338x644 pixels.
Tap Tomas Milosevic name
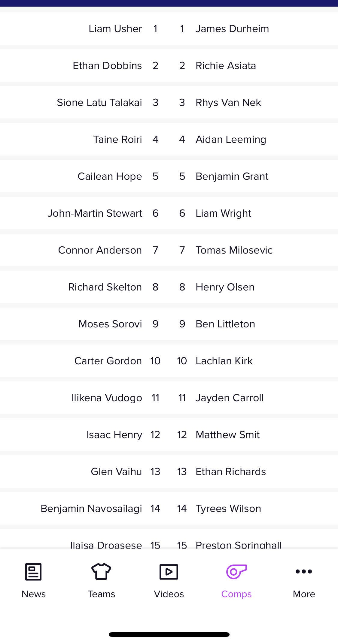pyautogui.click(x=234, y=250)
